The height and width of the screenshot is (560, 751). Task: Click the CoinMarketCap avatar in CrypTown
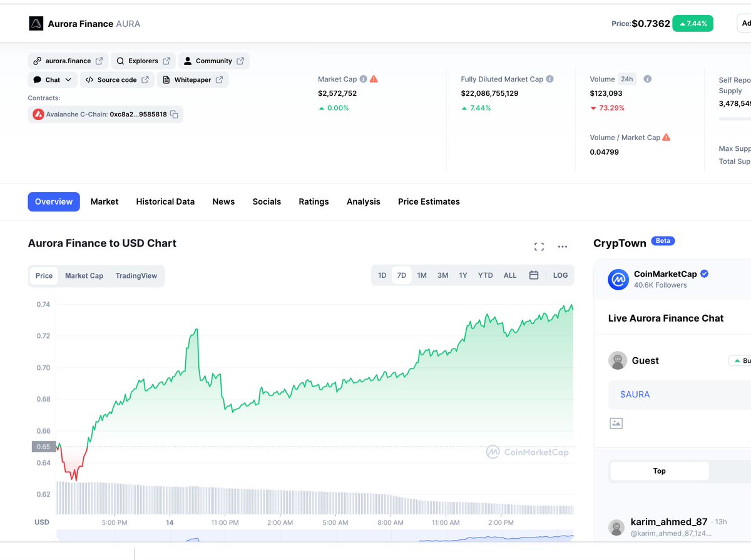point(618,279)
